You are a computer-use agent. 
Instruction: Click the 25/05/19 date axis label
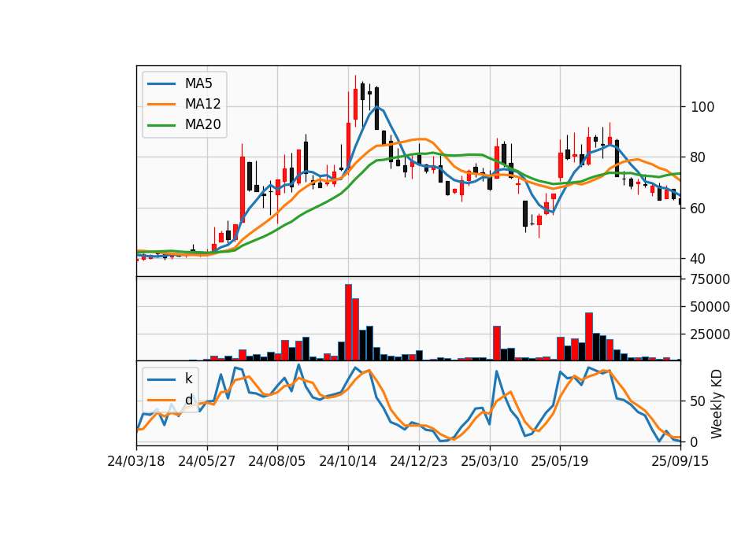560,461
